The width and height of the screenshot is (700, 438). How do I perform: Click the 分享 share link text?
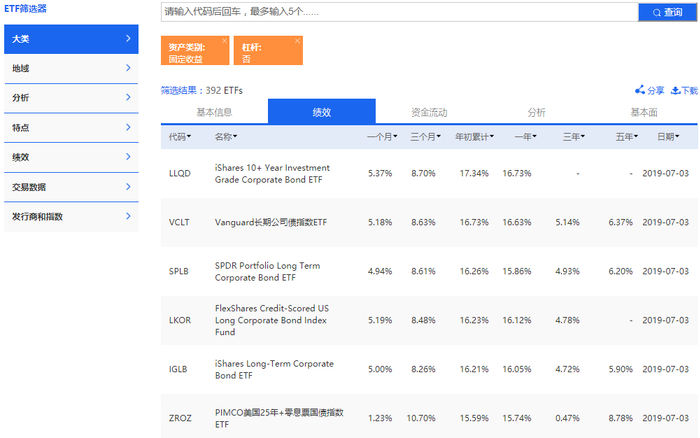click(656, 91)
